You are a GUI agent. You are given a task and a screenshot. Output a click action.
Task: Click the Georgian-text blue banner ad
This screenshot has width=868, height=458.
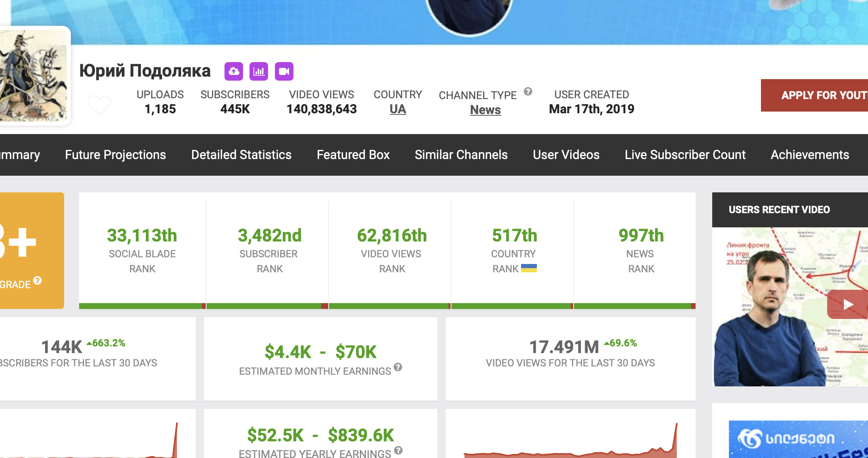798,439
